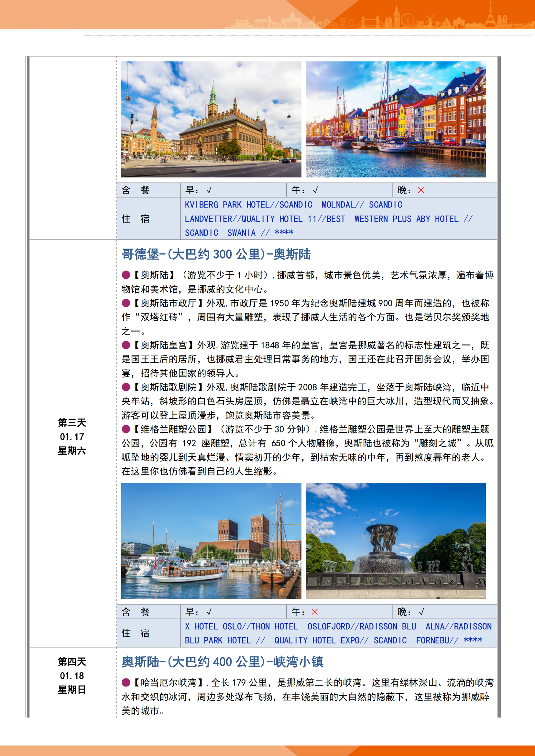Image resolution: width=535 pixels, height=756 pixels.
Task: Click the purple bullet before 【奥斯陆歌剧院】
Action: [126, 387]
